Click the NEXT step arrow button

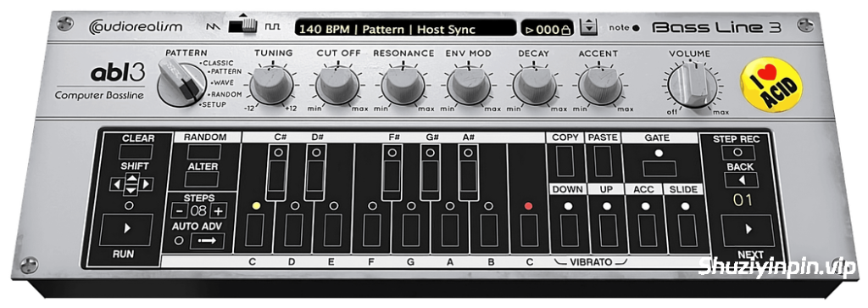click(x=748, y=231)
